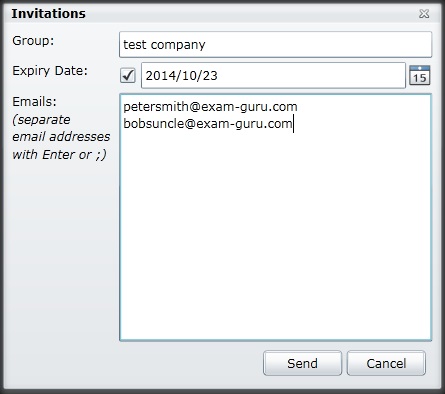This screenshot has height=394, width=445.
Task: Click the Group: label
Action: [33, 41]
